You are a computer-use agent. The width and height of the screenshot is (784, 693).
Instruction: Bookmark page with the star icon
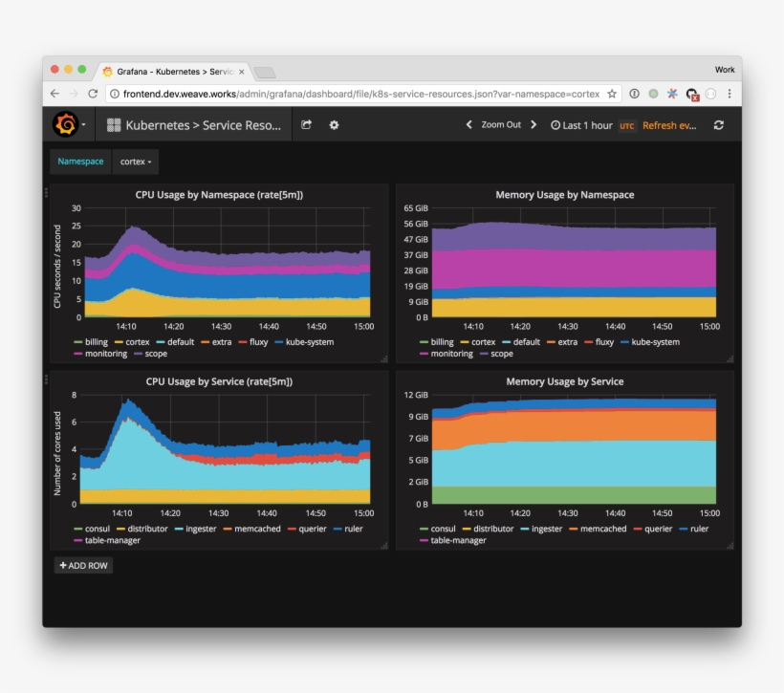[612, 94]
